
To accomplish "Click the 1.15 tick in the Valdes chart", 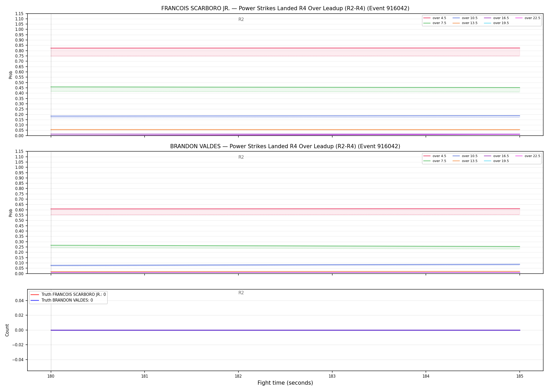I will [x=19, y=152].
